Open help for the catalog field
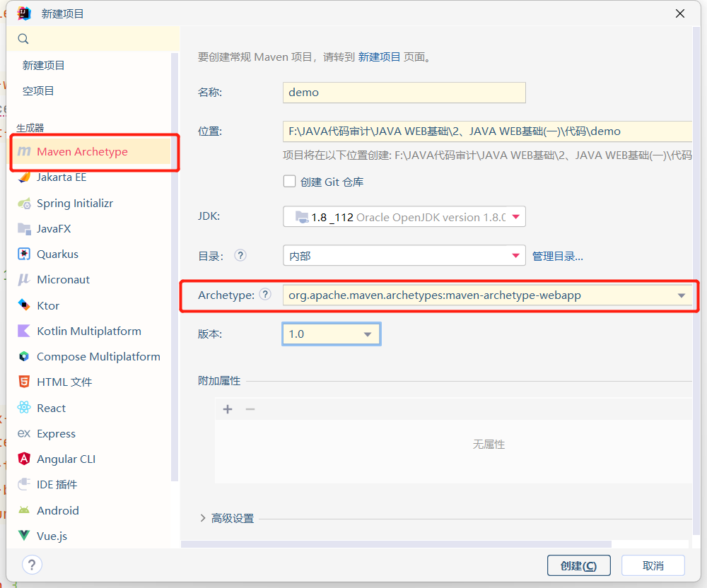Screen dimensions: 707x588 tap(240, 255)
